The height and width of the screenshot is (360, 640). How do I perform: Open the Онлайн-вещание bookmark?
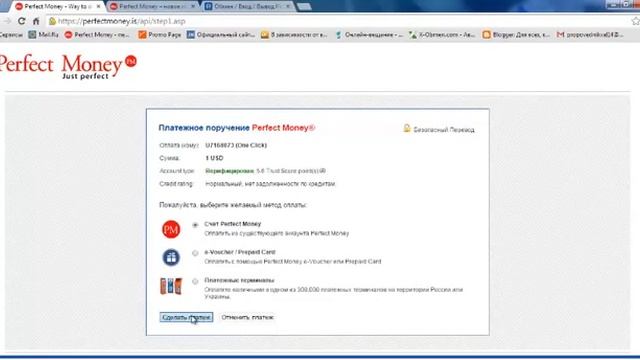point(369,35)
